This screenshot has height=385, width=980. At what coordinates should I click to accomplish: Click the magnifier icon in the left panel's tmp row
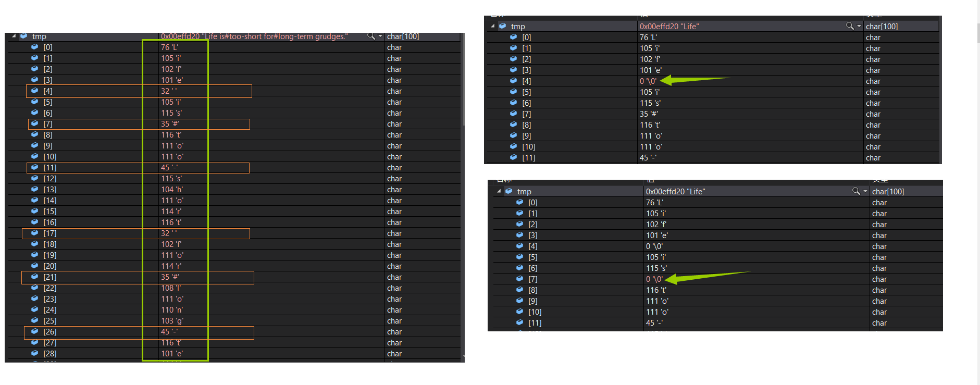[371, 36]
